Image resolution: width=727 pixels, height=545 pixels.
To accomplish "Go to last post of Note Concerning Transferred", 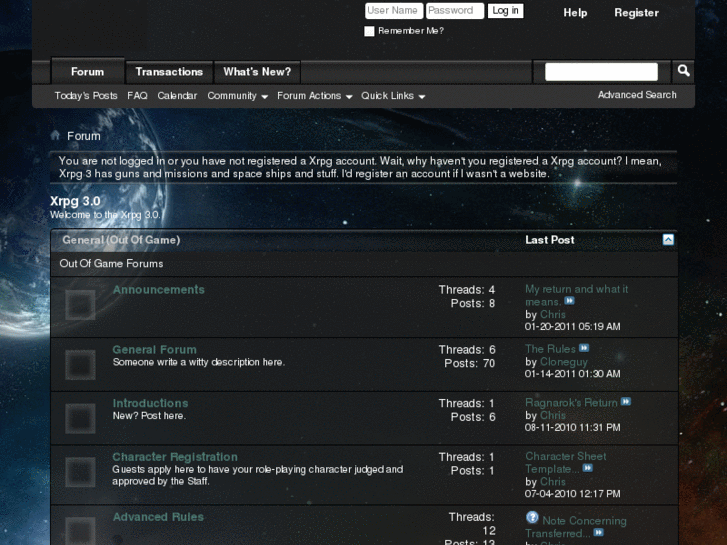I will coord(599,532).
